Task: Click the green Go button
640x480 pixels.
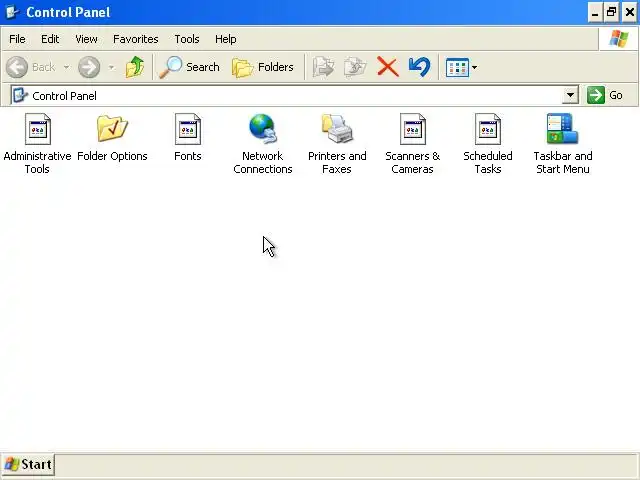Action: point(605,96)
